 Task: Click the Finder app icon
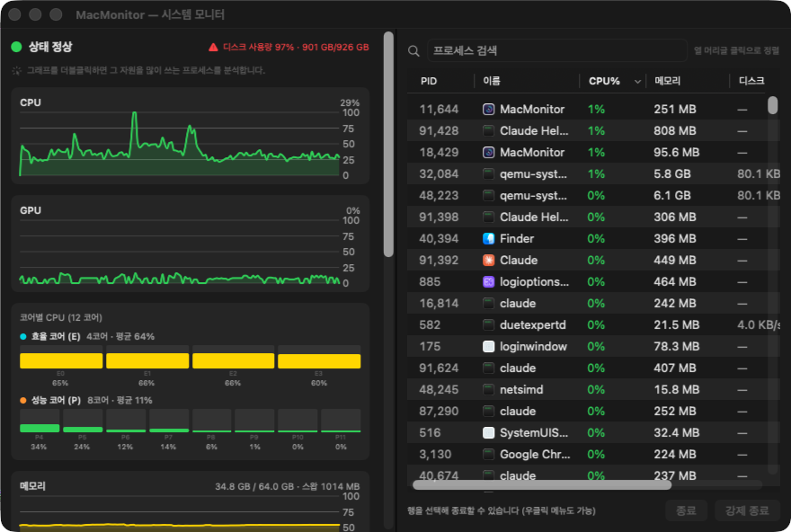pyautogui.click(x=488, y=238)
